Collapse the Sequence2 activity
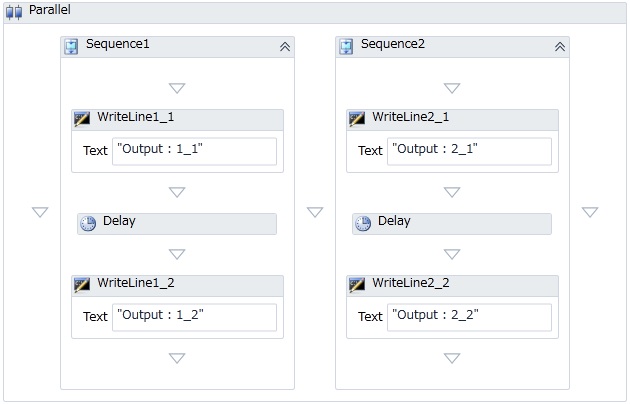 [560, 47]
